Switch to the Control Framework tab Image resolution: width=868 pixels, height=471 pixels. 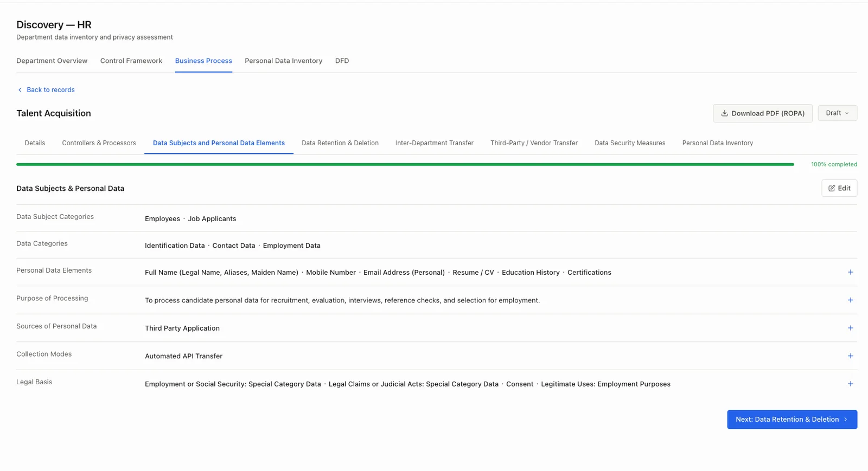pyautogui.click(x=131, y=61)
